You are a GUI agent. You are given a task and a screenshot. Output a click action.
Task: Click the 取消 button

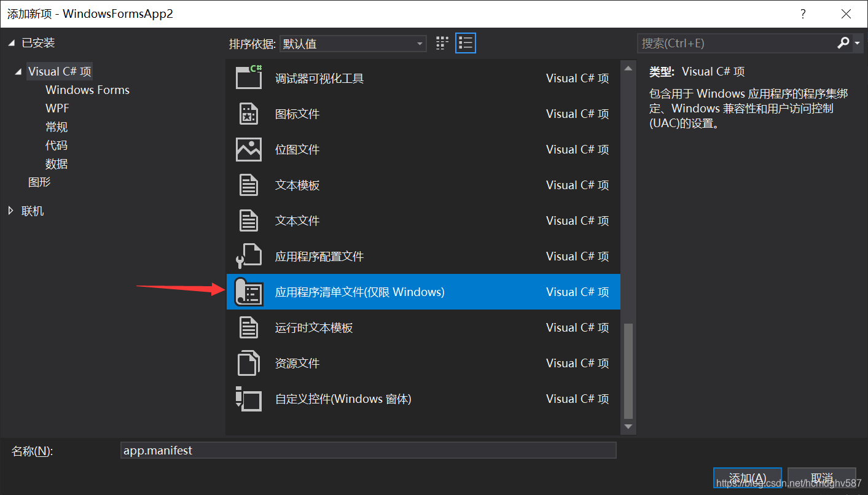822,478
